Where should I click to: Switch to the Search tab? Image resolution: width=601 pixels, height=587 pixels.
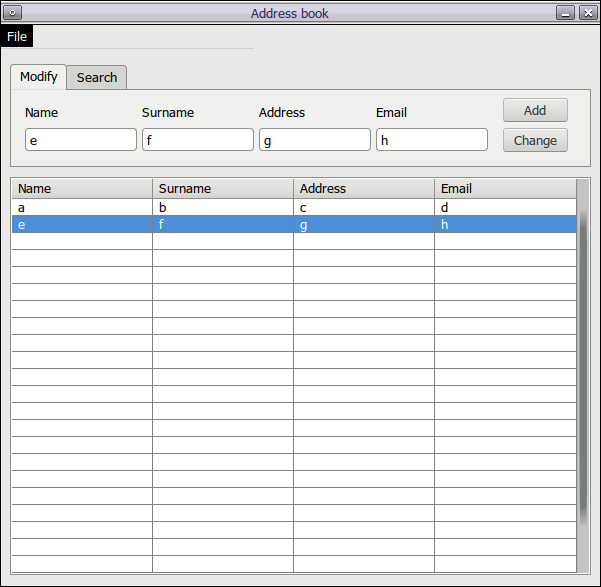[97, 77]
